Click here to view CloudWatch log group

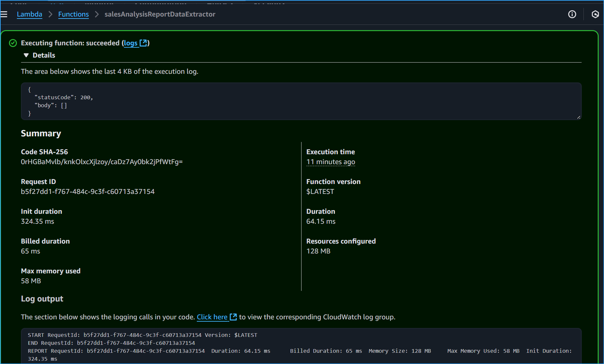pos(212,317)
